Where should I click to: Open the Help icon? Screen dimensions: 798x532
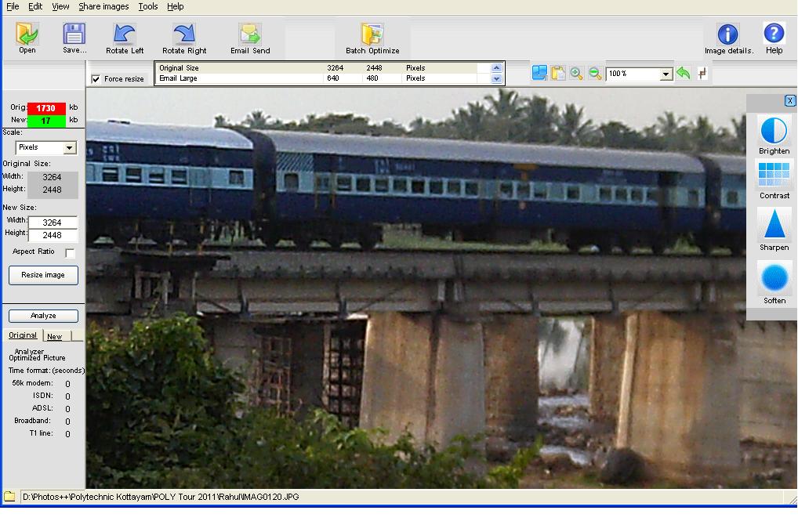(x=774, y=34)
